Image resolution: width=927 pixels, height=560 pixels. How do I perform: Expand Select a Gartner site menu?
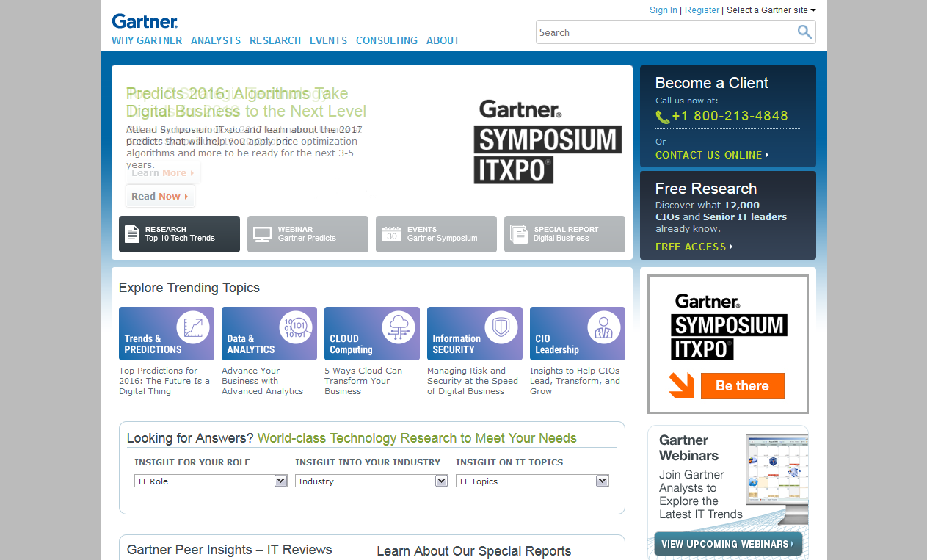tap(771, 10)
